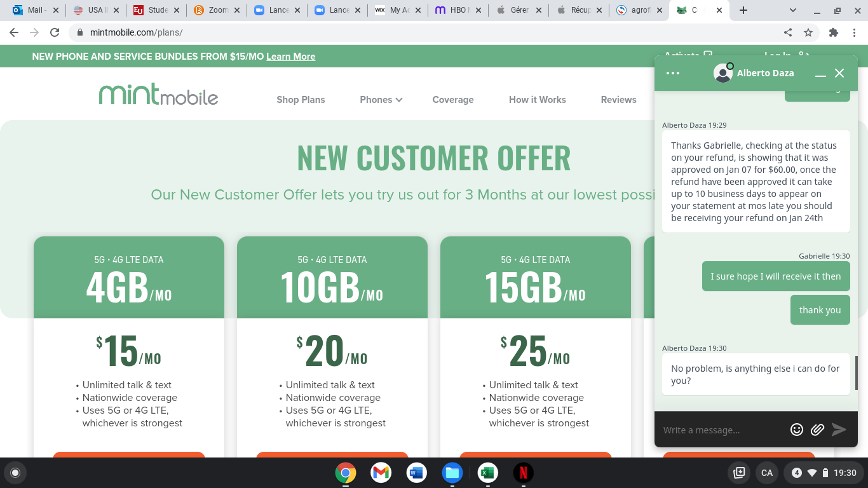The width and height of the screenshot is (868, 488).
Task: Click the CA keyboard input indicator
Action: point(767,473)
